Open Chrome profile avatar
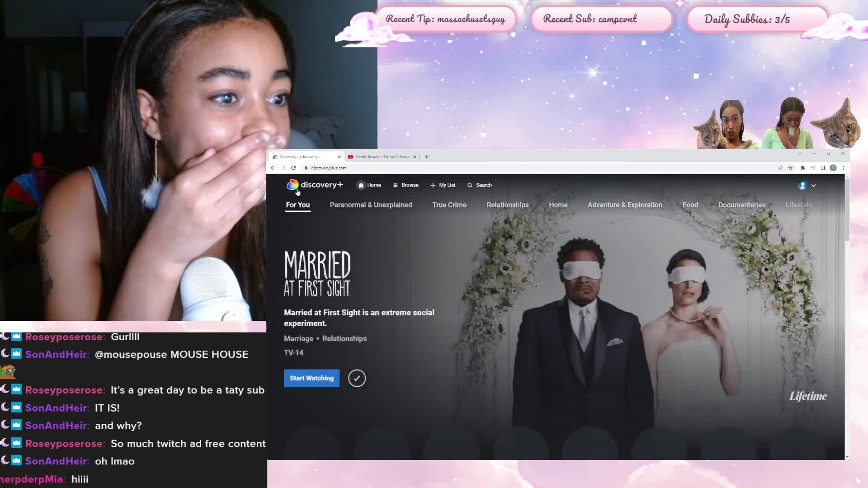 (x=833, y=168)
